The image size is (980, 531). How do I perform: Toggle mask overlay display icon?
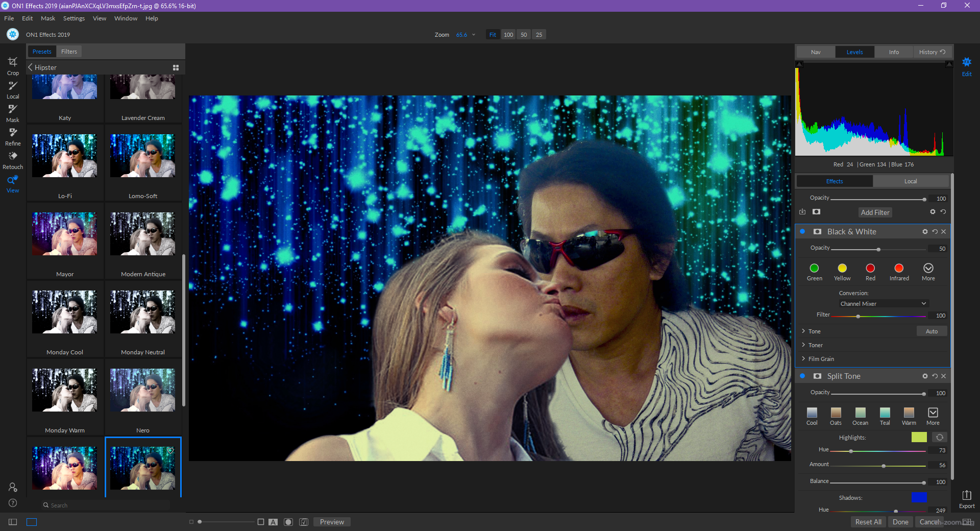click(x=288, y=522)
